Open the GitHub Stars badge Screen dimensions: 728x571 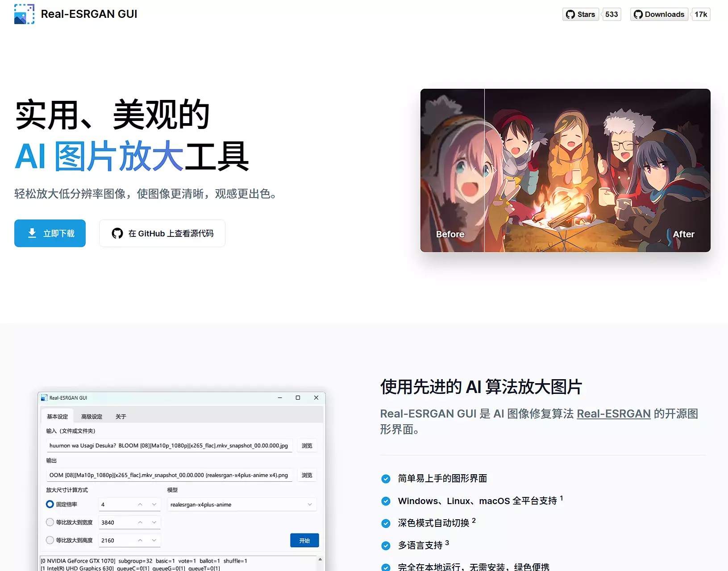(x=580, y=14)
